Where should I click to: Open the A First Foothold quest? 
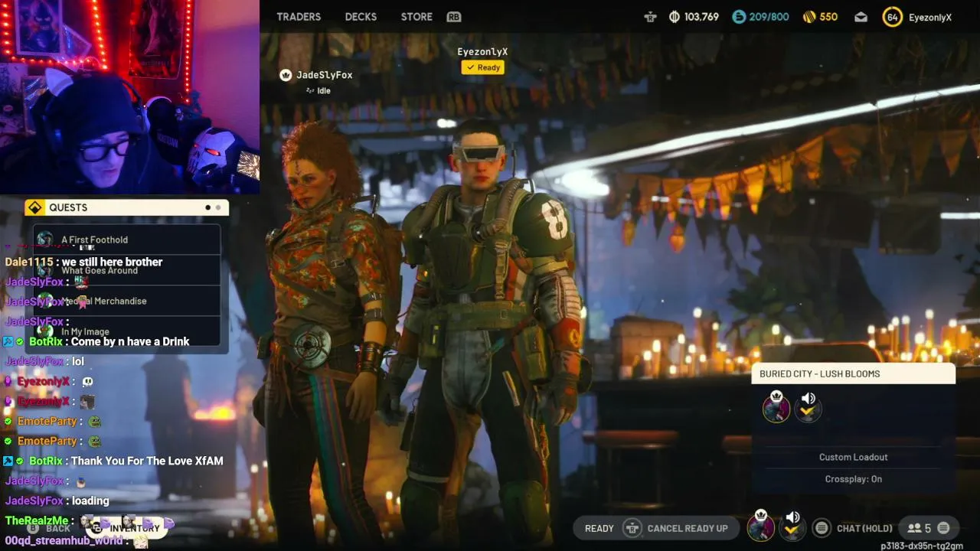127,240
